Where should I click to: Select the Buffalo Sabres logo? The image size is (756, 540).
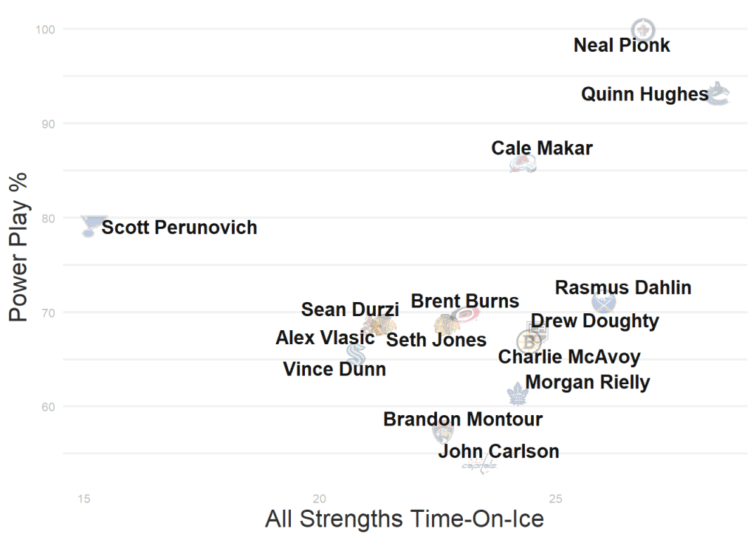(x=604, y=303)
